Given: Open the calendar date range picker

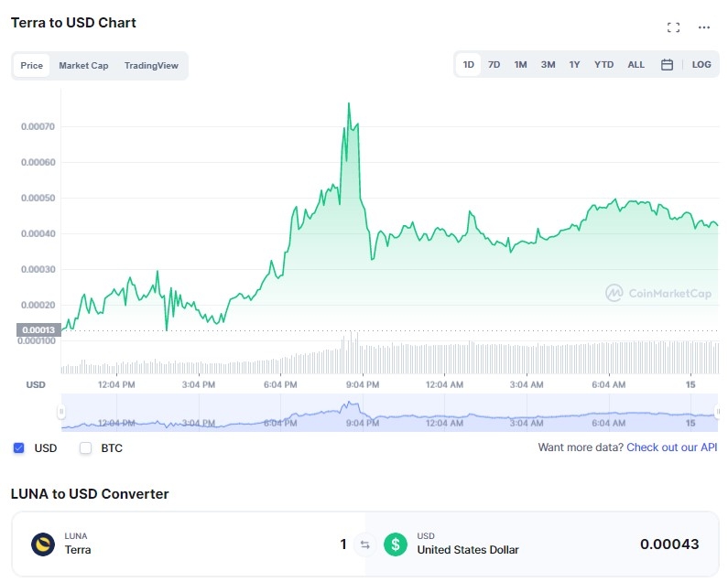Looking at the screenshot, I should click(667, 64).
